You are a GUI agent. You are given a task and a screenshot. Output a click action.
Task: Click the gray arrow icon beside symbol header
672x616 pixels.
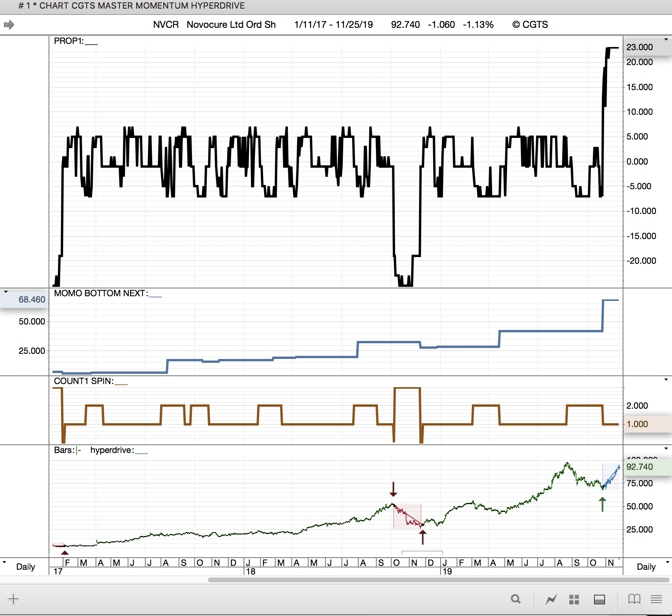9,25
